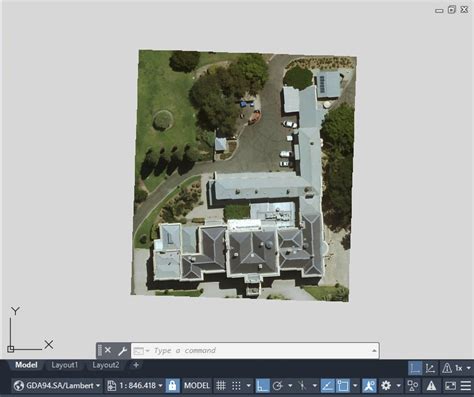Screen dimensions: 474x397
Task: Click the UCS origin icon in drawing area
Action: click(11, 349)
